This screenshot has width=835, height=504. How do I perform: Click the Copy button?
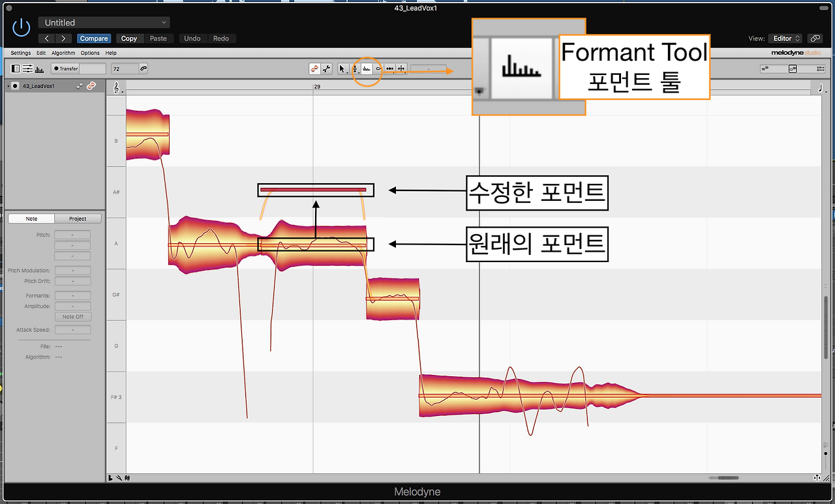pos(129,38)
